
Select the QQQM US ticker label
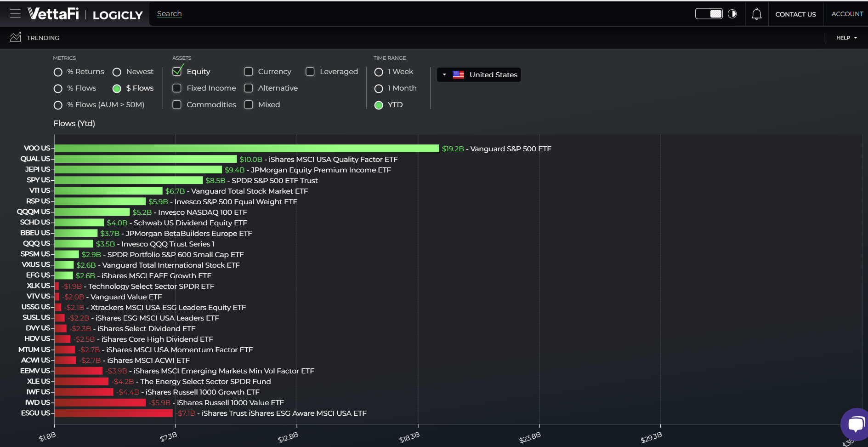[34, 212]
